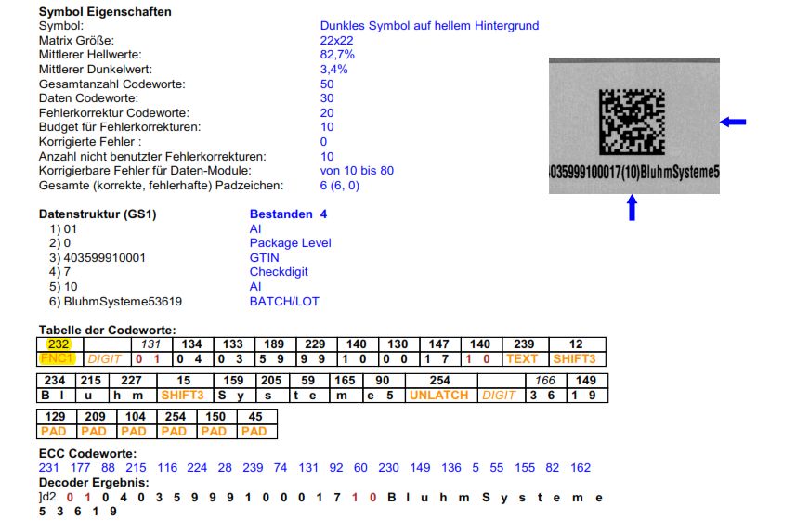Click the entry '6) BluhmSysteme53619'
Screen dimensions: 809x532
[x=115, y=302]
